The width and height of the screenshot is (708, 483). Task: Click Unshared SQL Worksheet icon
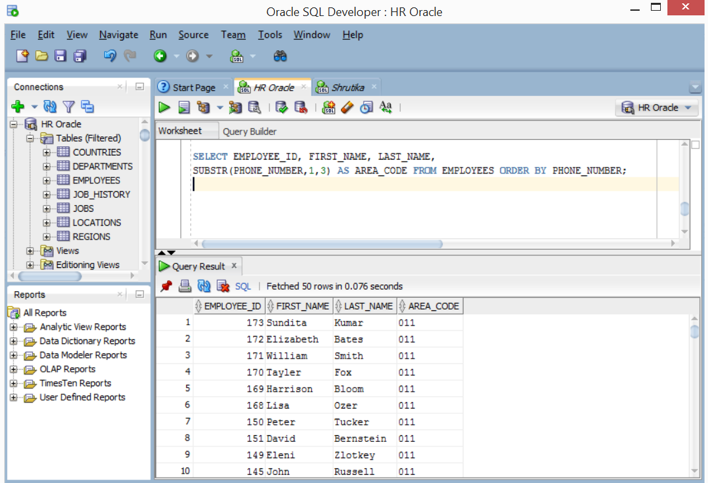pos(329,107)
